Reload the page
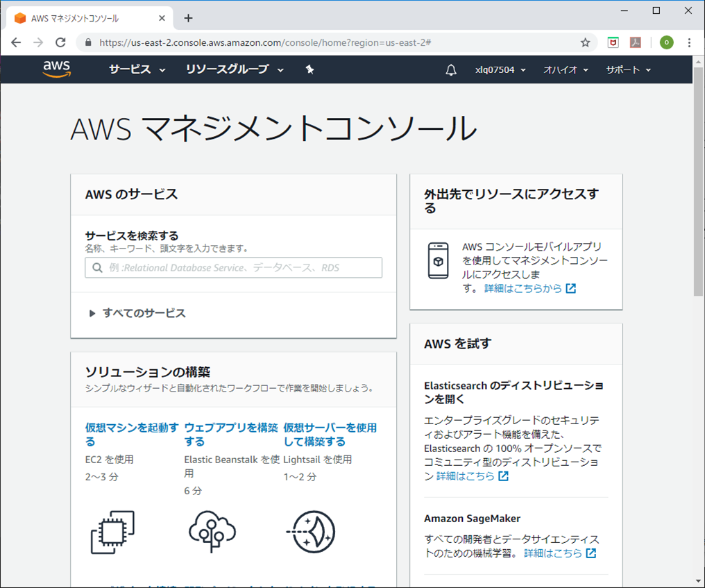The image size is (705, 588). click(60, 43)
